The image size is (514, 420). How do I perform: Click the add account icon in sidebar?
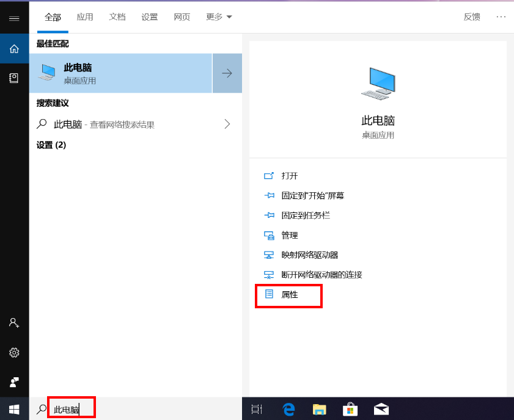click(14, 323)
